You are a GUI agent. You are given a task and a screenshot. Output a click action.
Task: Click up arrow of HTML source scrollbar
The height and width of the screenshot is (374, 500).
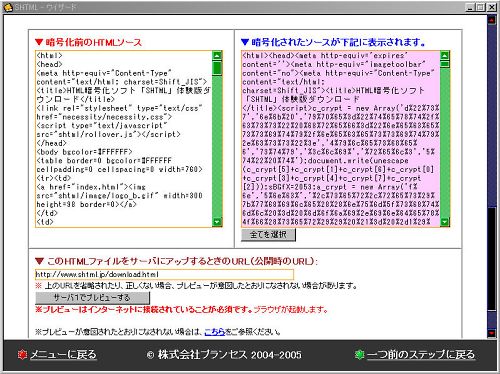pos(217,56)
